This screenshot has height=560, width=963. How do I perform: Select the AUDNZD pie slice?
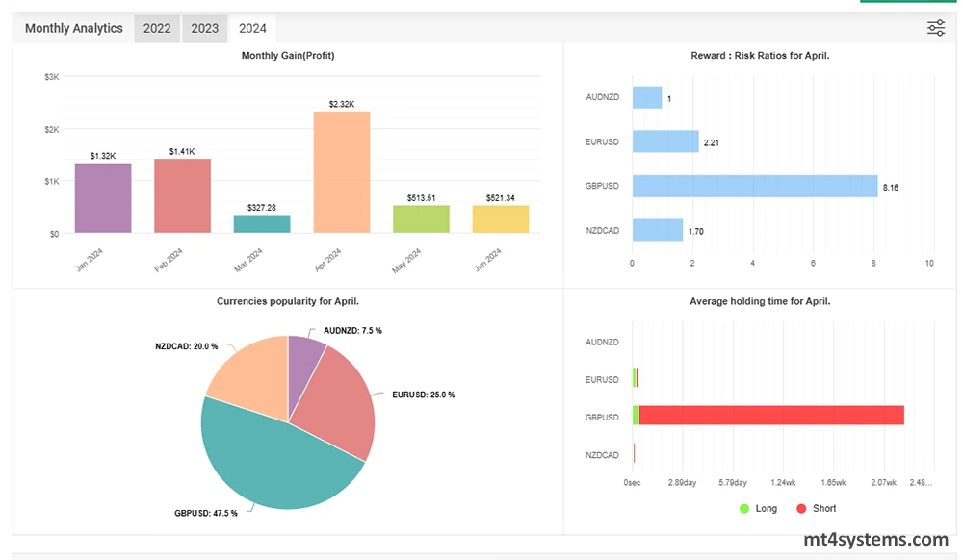(x=305, y=361)
